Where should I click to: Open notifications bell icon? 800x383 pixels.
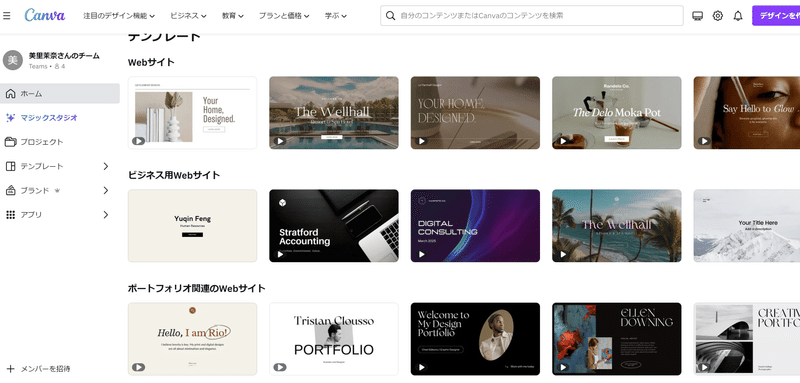(x=738, y=16)
